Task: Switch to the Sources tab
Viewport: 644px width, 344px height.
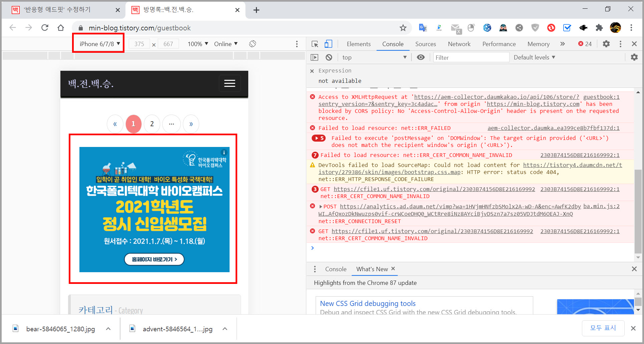Action: (425, 44)
